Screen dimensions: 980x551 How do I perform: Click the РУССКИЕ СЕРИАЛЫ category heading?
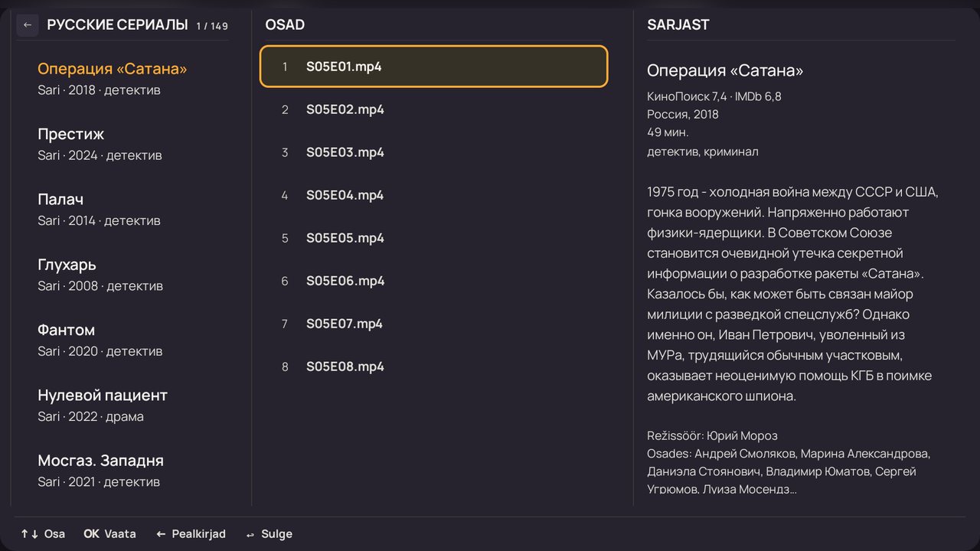pyautogui.click(x=117, y=24)
